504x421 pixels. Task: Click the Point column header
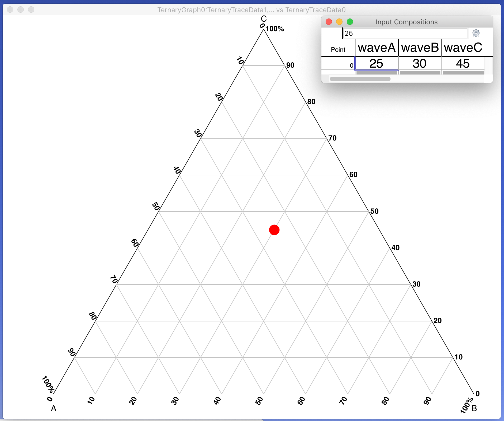338,49
